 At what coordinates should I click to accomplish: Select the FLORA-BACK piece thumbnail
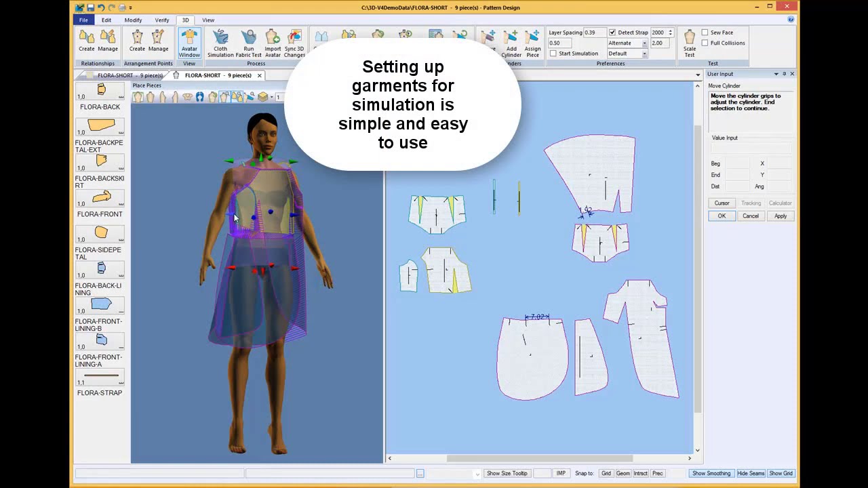(x=101, y=90)
